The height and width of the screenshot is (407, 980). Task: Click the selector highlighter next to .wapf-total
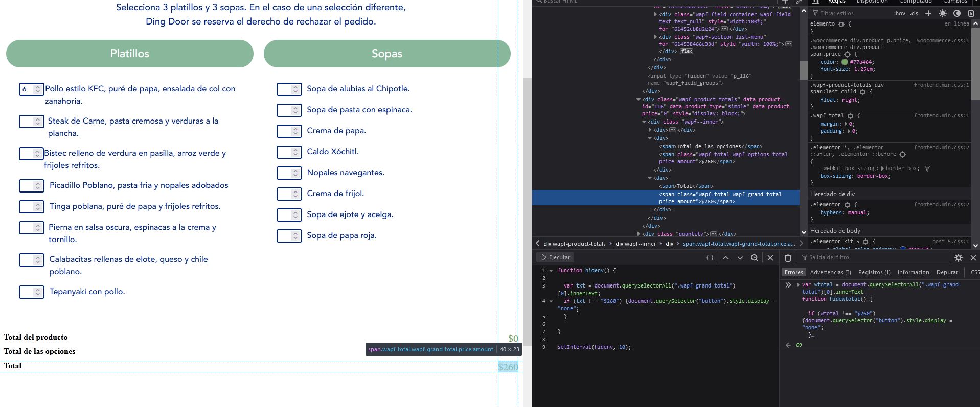pyautogui.click(x=850, y=116)
